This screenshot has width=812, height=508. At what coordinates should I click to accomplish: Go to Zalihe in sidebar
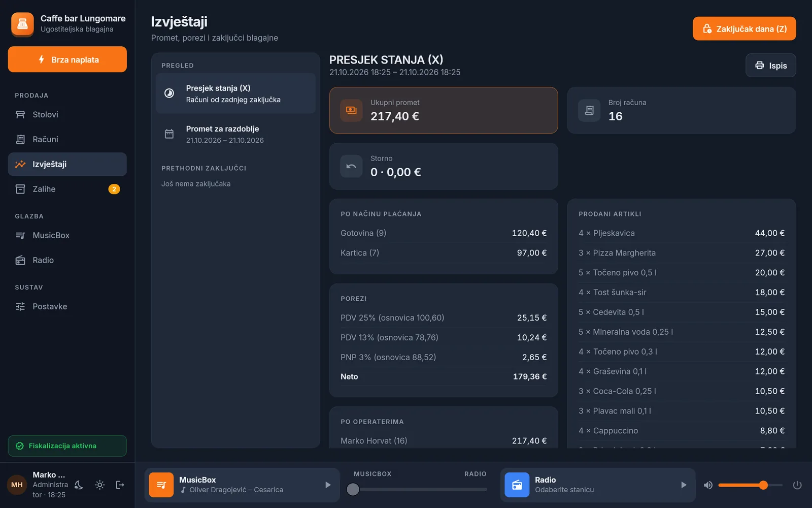tap(67, 189)
